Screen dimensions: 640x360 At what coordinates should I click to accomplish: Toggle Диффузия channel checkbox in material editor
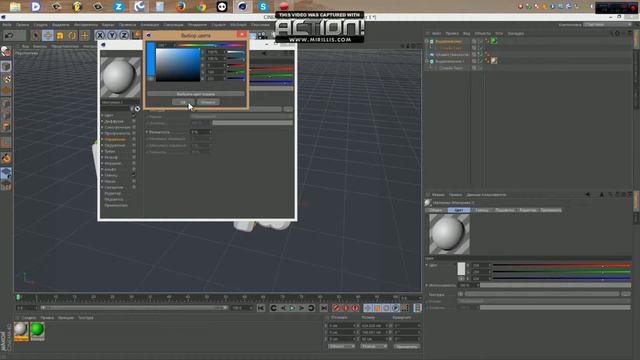134,122
